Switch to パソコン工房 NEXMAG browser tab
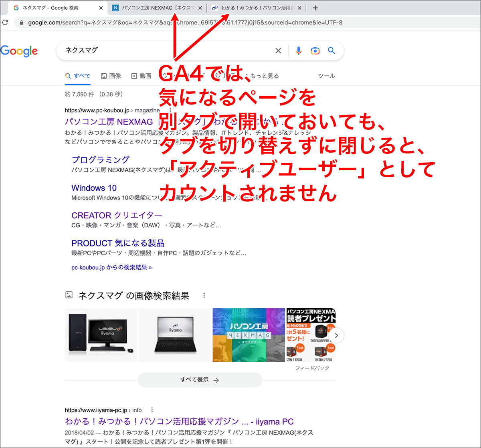Viewport: 481px width, 448px height. [x=157, y=8]
